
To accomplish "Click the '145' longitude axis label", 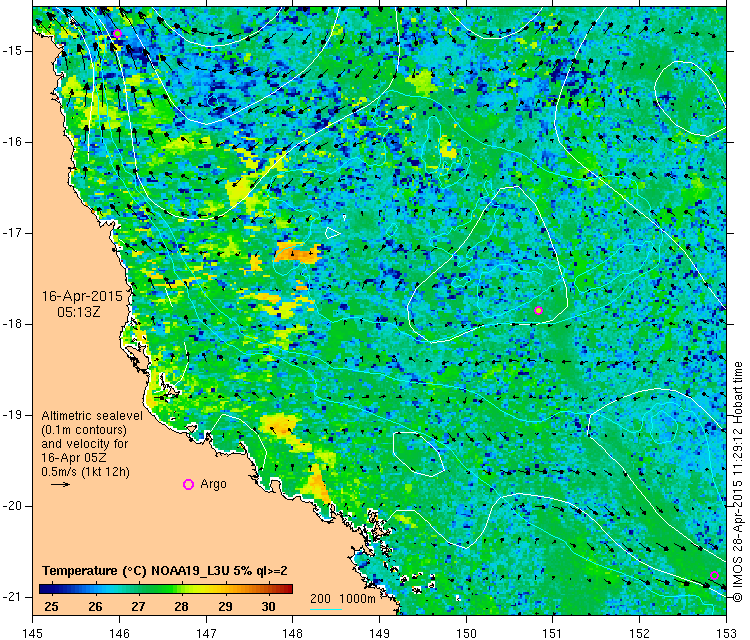I will tap(33, 633).
